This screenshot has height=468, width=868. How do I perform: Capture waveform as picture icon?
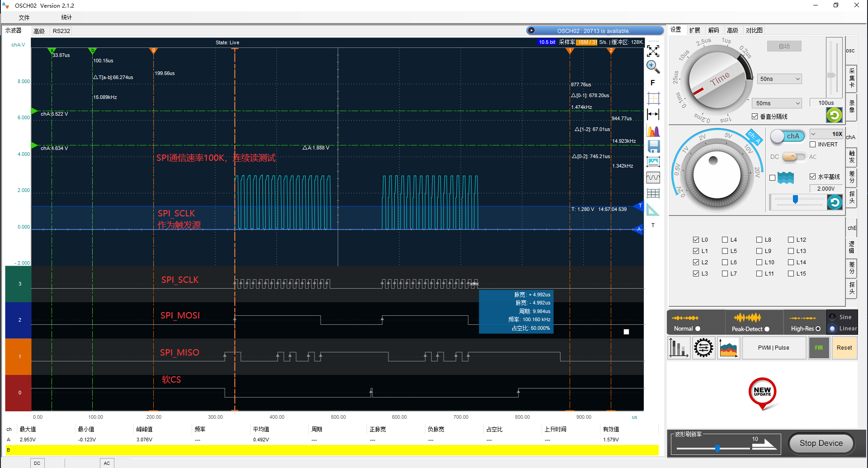pos(653,162)
